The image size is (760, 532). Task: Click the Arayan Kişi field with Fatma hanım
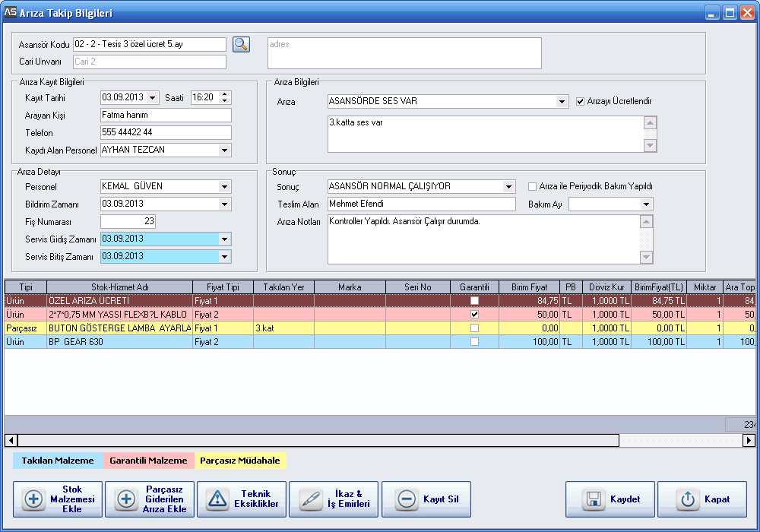click(x=166, y=116)
